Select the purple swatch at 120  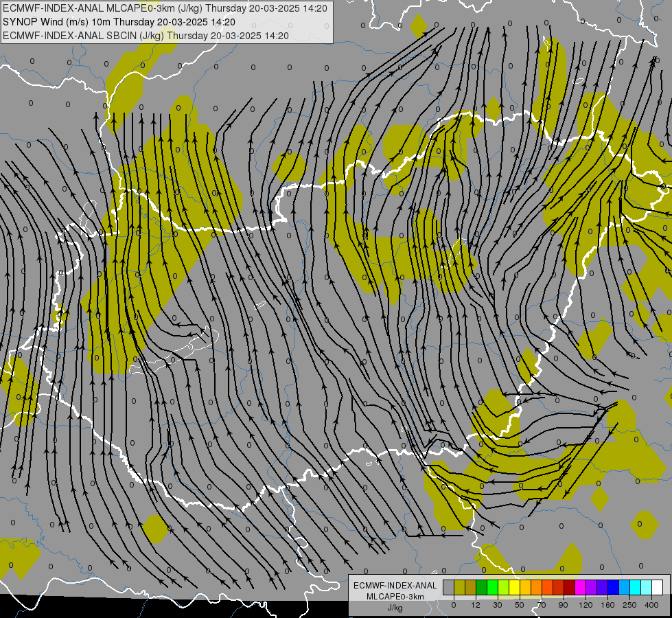(592, 587)
